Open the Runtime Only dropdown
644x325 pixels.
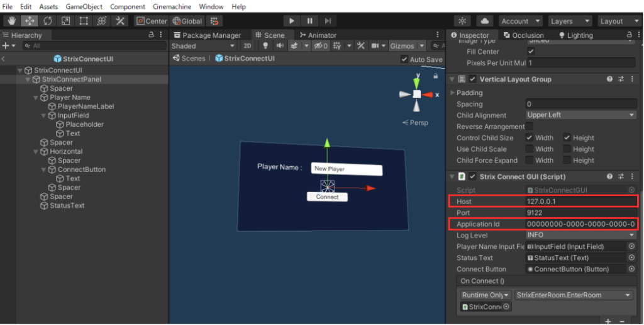(486, 295)
